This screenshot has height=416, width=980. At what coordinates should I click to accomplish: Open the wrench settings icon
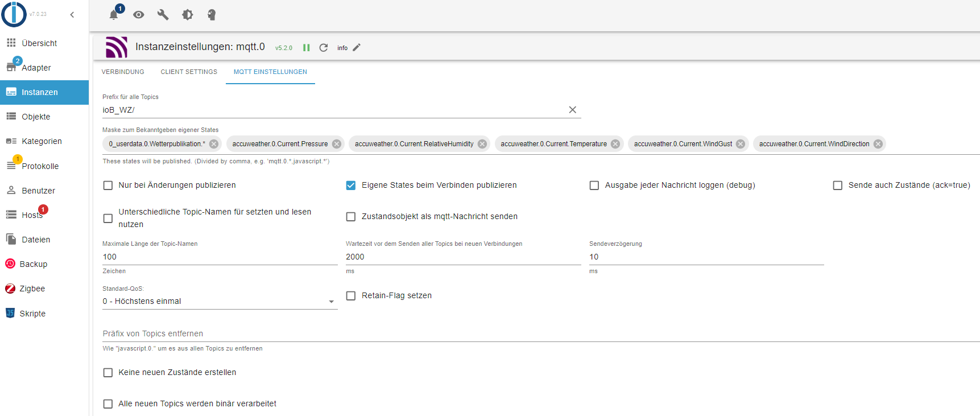(x=163, y=15)
